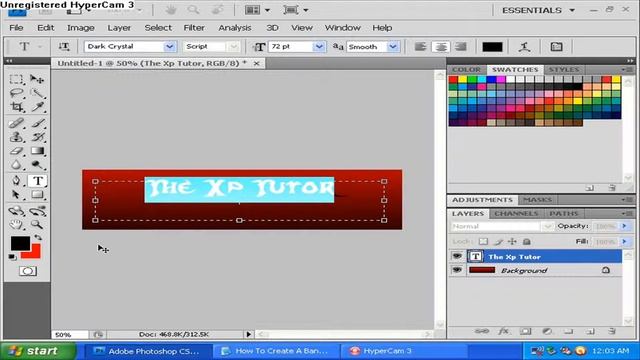The image size is (640, 360).
Task: Open the Analysis menu
Action: (235, 28)
